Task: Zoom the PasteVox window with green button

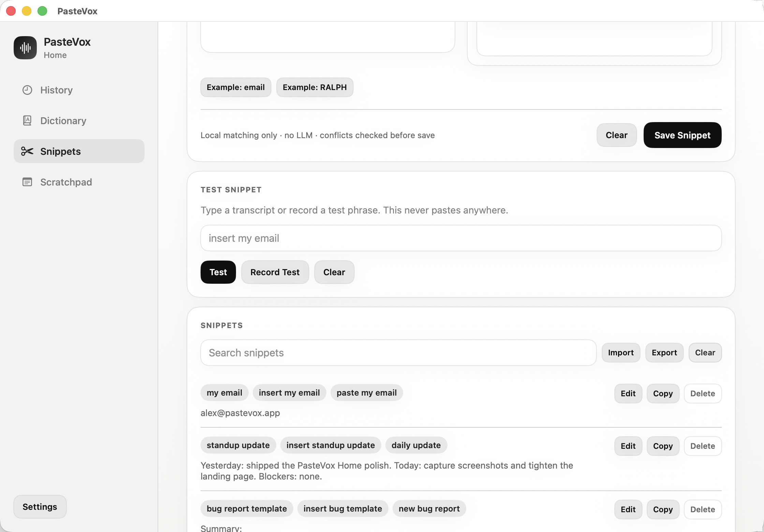Action: [x=42, y=11]
